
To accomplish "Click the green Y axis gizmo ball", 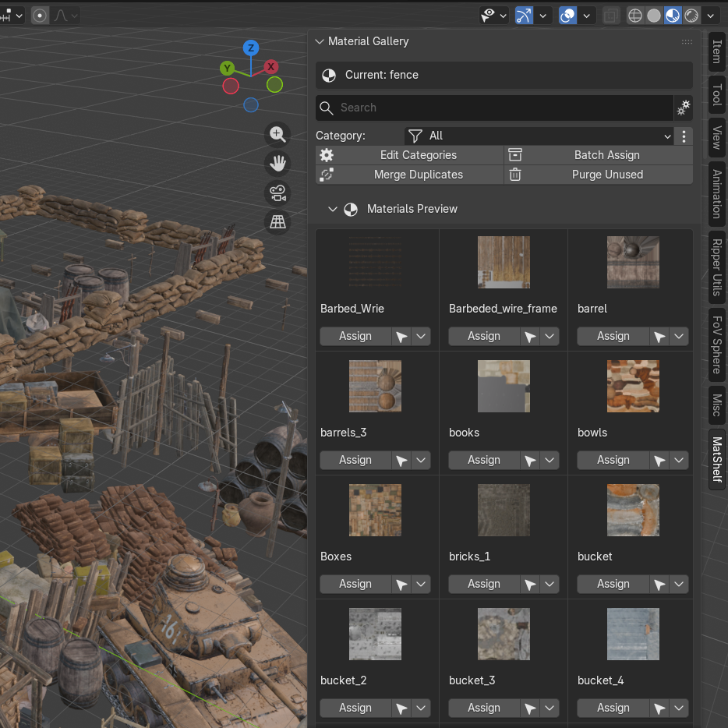I will [227, 69].
